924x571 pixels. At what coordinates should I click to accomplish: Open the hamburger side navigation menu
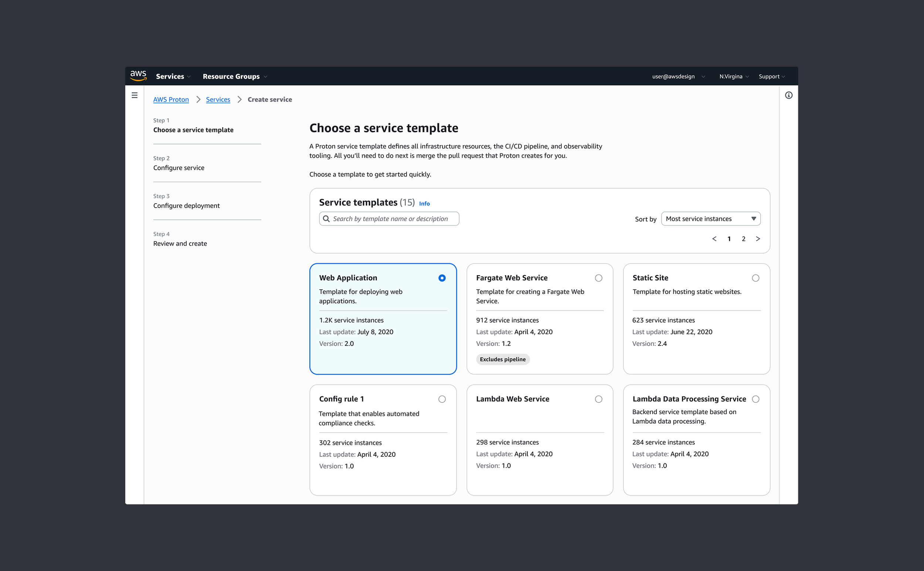(135, 95)
